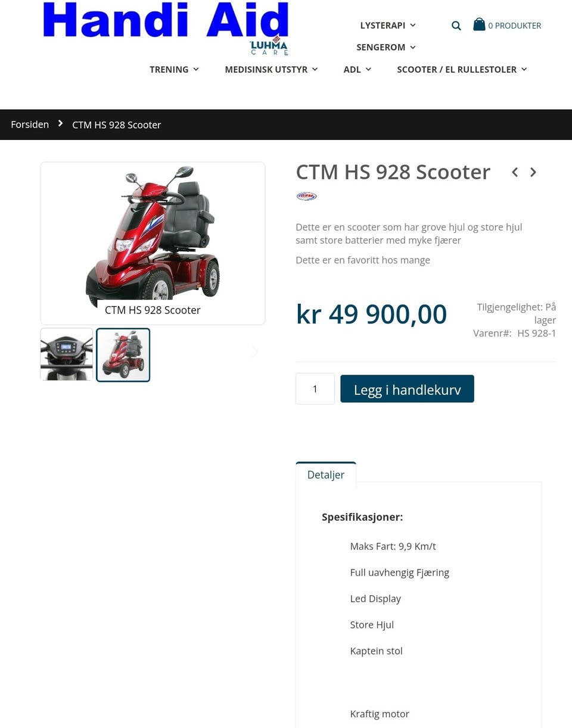Open the Medisinsk Utstyr menu
The image size is (572, 728).
click(271, 69)
